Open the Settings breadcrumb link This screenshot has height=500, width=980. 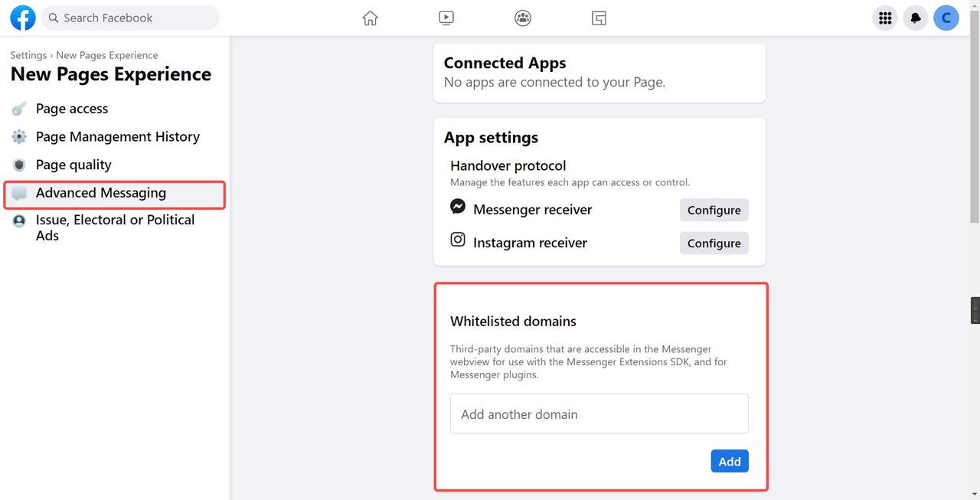coord(28,54)
